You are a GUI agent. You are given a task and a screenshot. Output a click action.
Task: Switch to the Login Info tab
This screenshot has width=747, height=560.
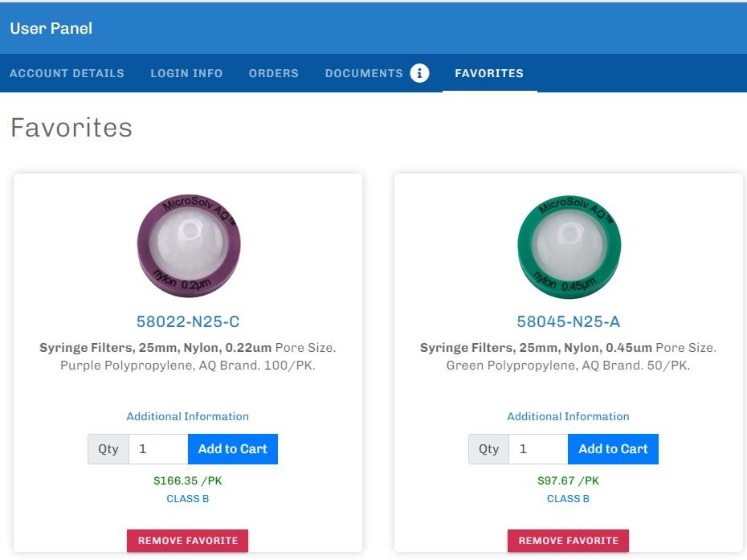click(186, 73)
